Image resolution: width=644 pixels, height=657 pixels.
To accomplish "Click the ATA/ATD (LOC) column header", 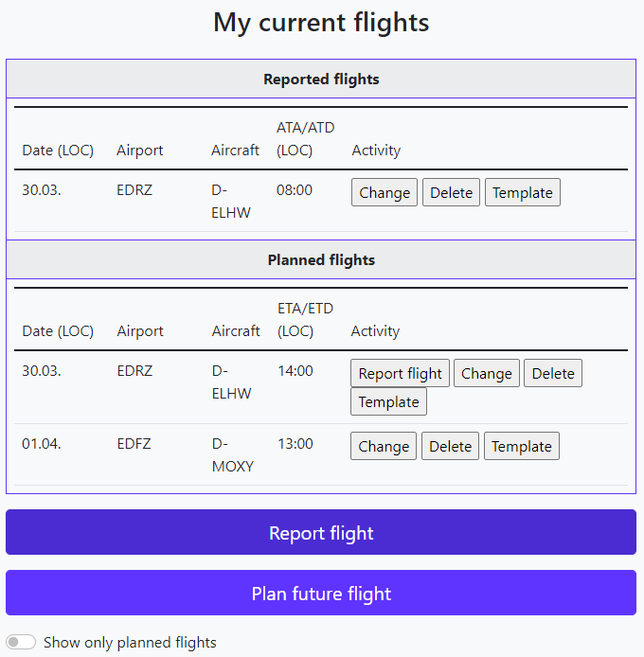I will pyautogui.click(x=305, y=138).
